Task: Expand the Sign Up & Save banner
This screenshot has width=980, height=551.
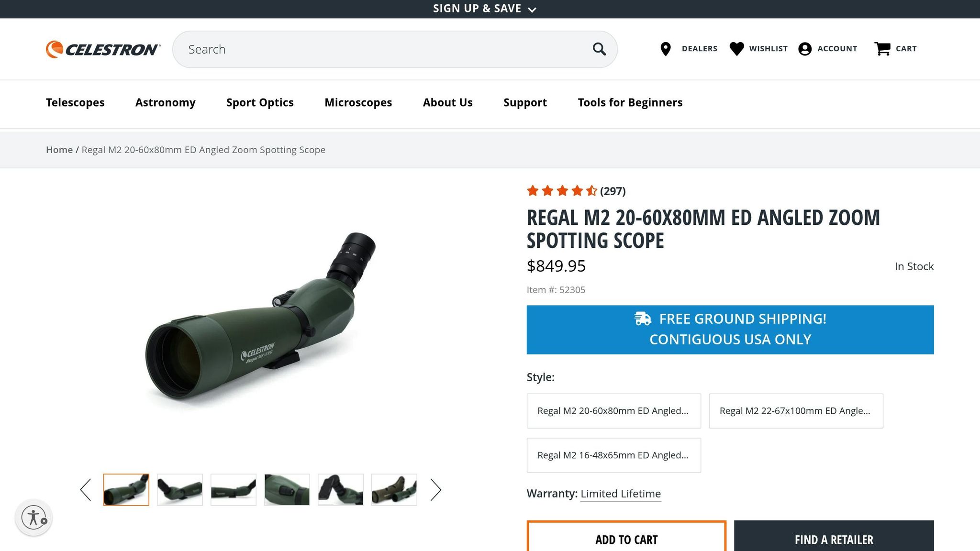Action: [x=483, y=8]
